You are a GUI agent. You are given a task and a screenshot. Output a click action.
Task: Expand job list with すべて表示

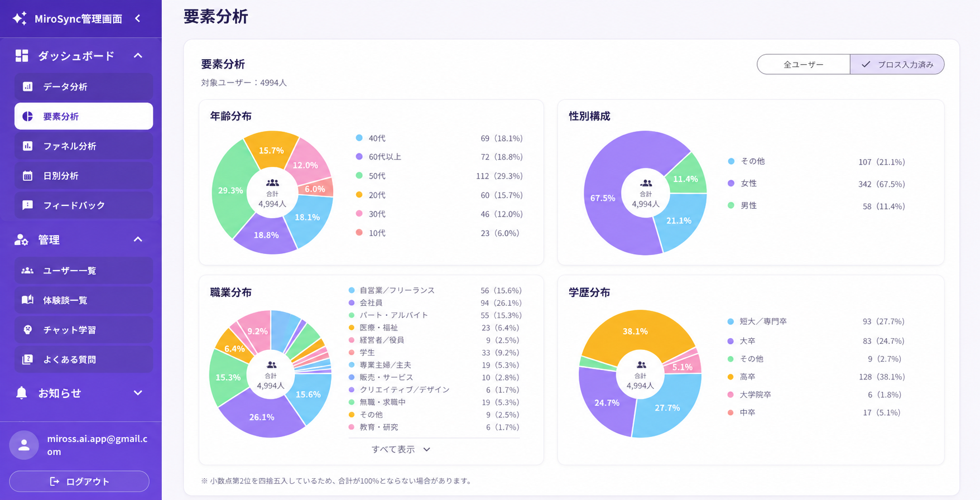(x=401, y=449)
